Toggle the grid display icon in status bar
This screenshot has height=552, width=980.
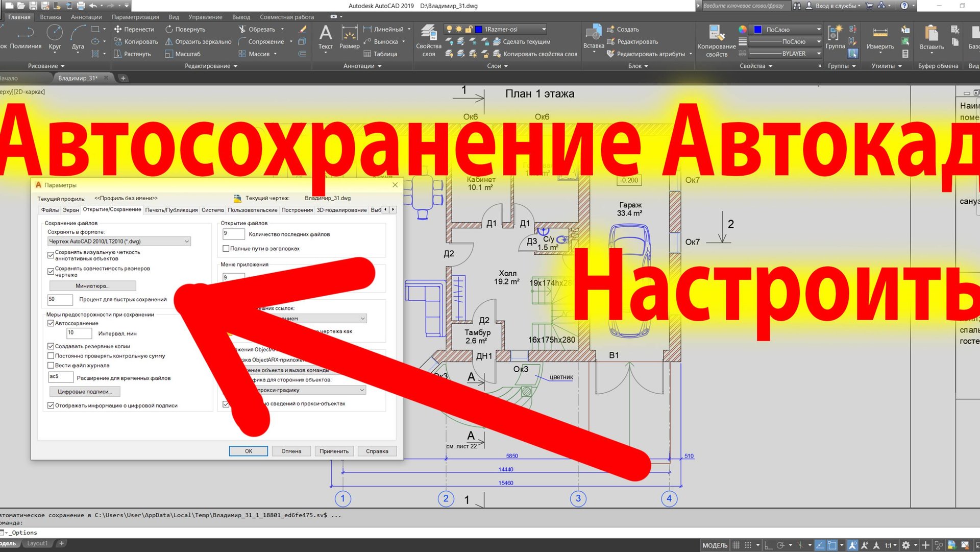pos(736,545)
